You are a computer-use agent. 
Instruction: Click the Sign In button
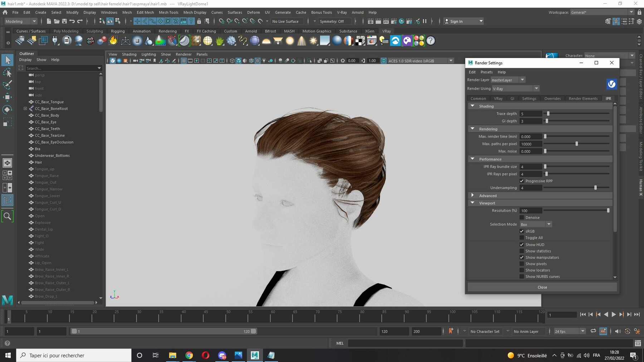coord(463,21)
